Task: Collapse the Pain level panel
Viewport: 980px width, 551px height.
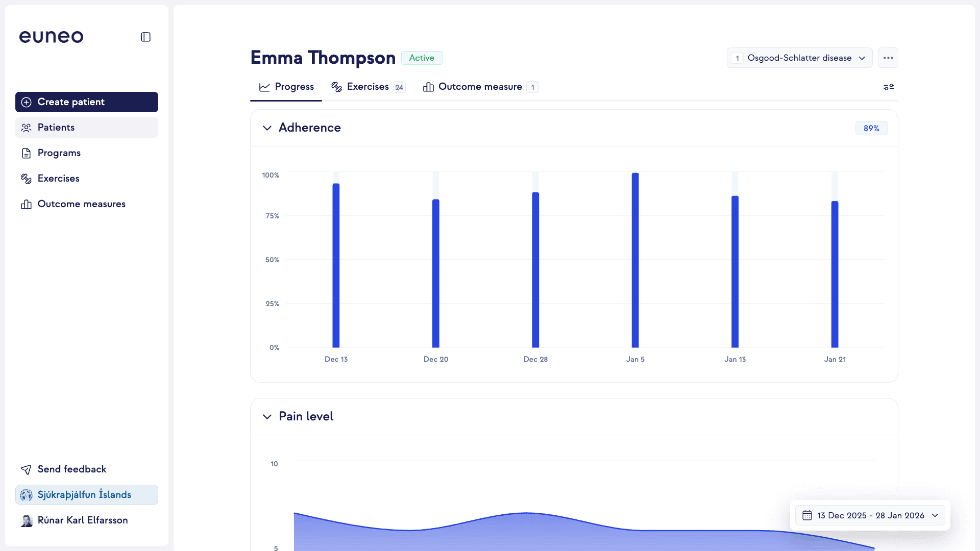Action: click(267, 417)
